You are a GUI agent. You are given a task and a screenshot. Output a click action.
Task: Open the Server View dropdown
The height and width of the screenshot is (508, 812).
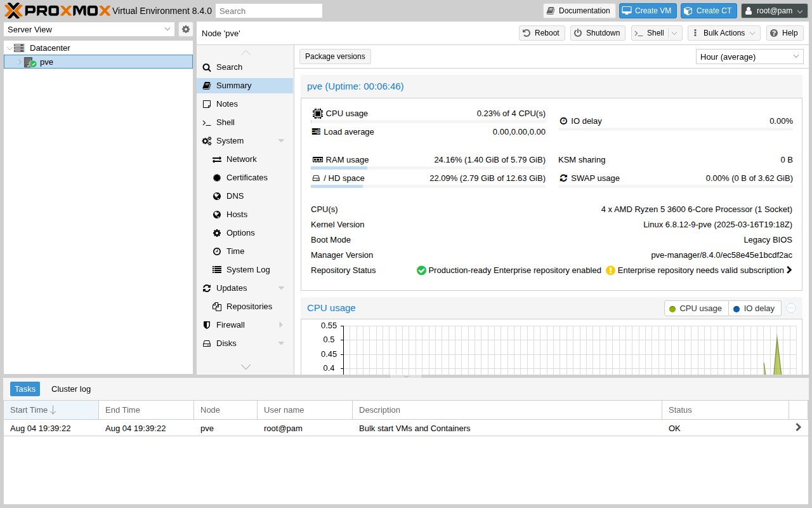click(x=167, y=29)
